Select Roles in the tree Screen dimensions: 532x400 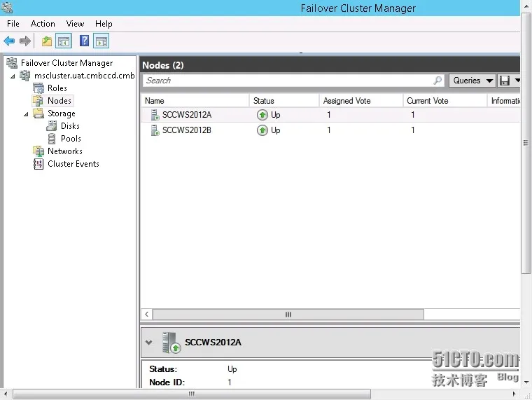coord(57,88)
